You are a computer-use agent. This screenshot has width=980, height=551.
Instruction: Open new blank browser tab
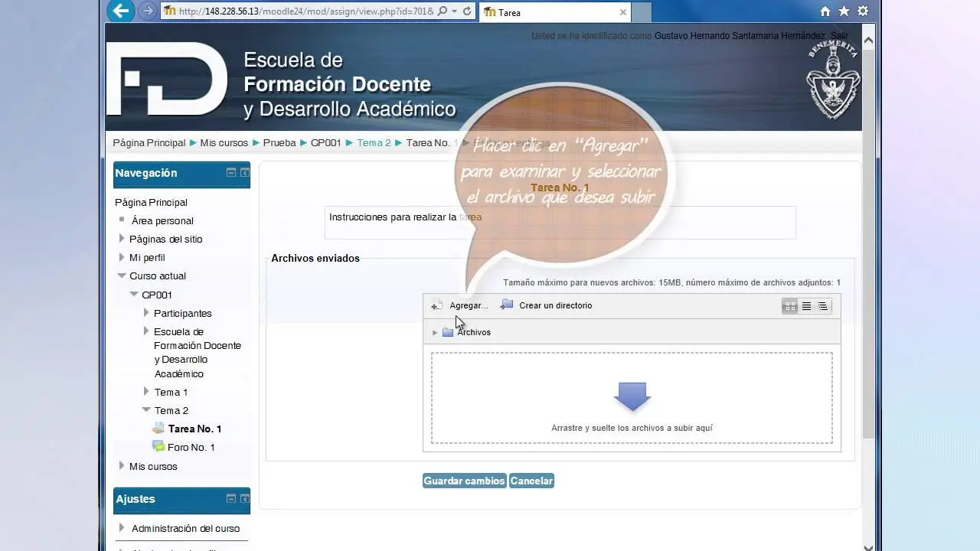click(642, 12)
